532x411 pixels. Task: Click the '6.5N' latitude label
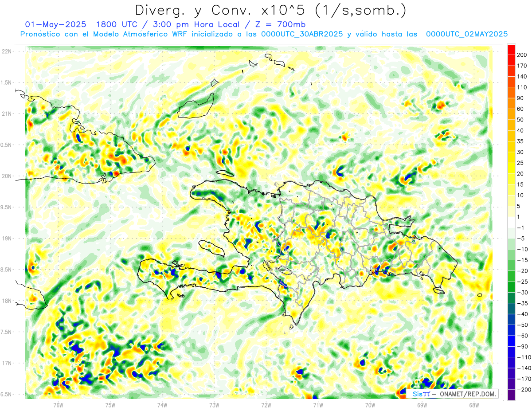tap(6, 394)
